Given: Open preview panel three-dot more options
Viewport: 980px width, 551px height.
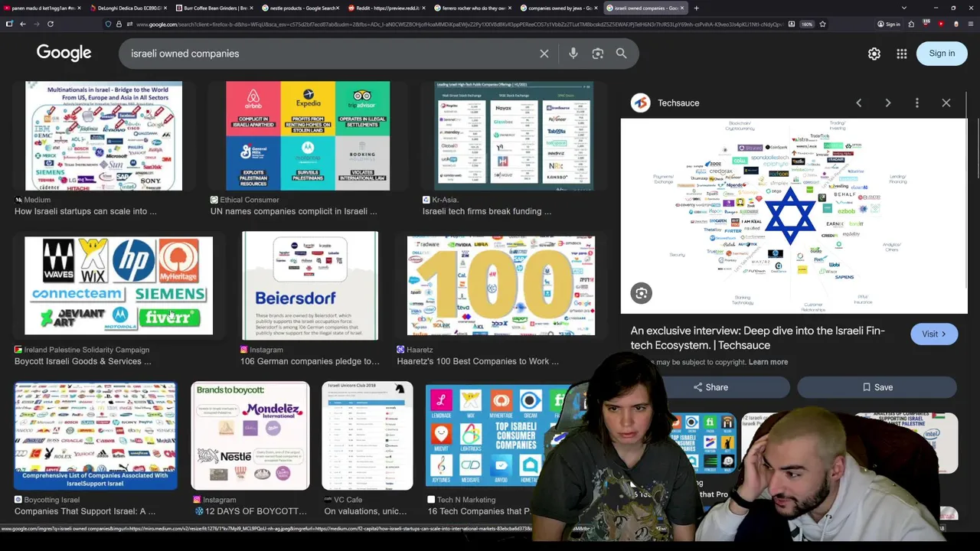Looking at the screenshot, I should pos(917,103).
